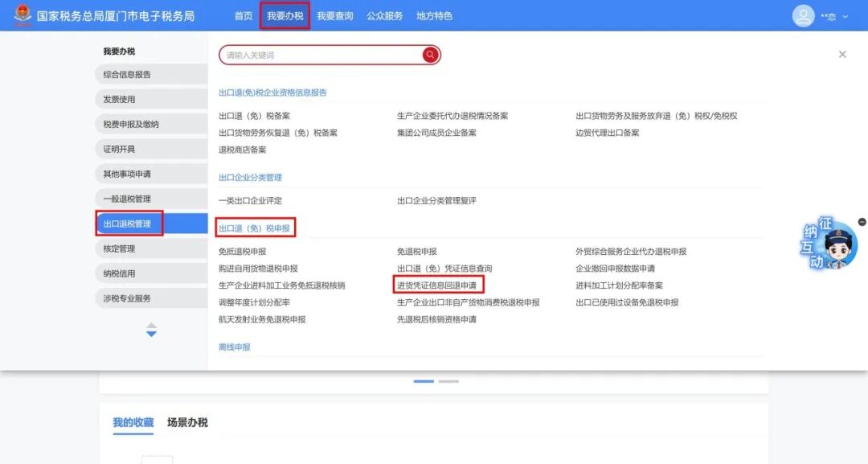Open 进料加工计划分配率备案 link
This screenshot has width=868, height=464.
click(619, 285)
